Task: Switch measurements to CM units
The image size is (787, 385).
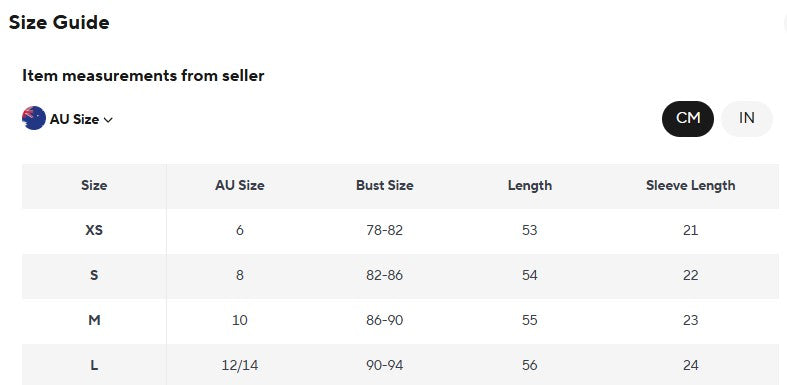Action: tap(688, 118)
